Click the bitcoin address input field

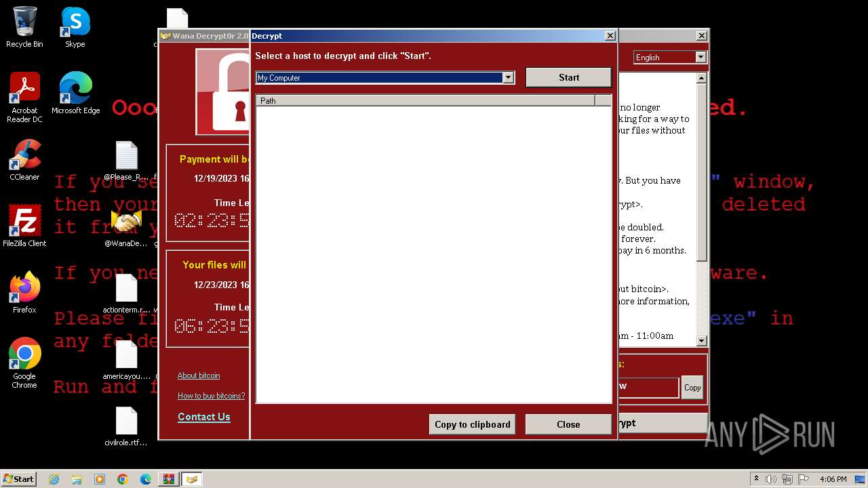[648, 387]
